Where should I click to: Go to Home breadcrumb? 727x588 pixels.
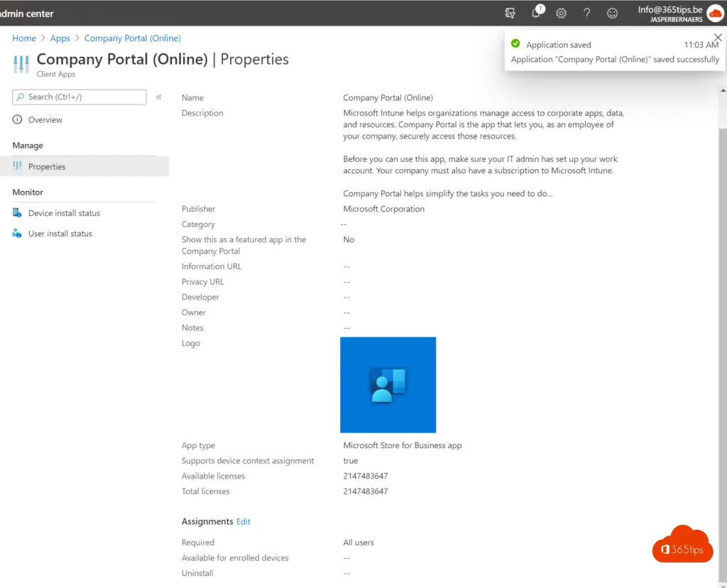tap(24, 38)
